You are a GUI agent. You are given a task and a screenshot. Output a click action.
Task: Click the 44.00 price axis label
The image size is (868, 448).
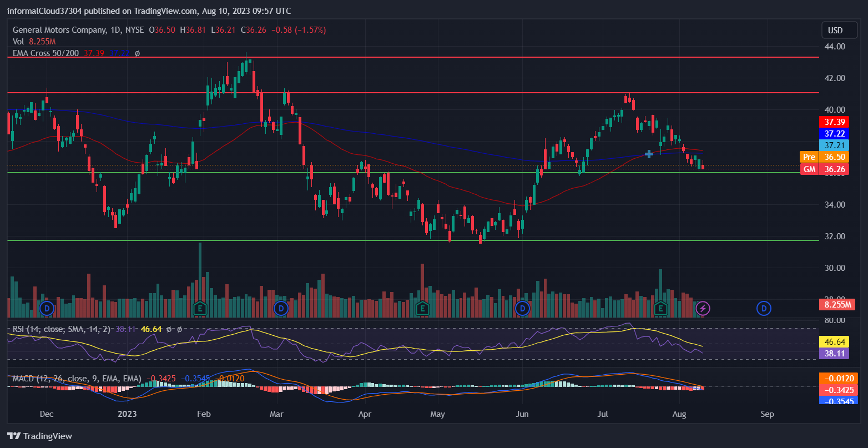click(835, 46)
